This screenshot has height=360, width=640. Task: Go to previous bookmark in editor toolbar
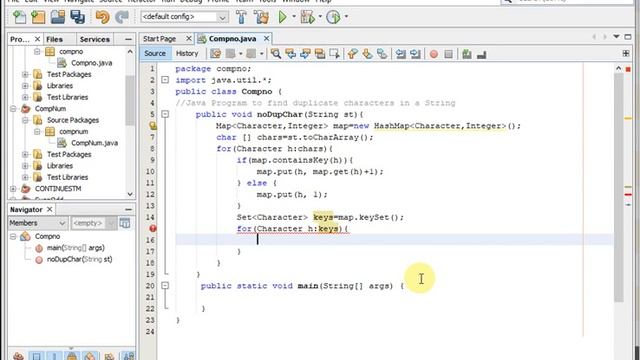(x=353, y=54)
